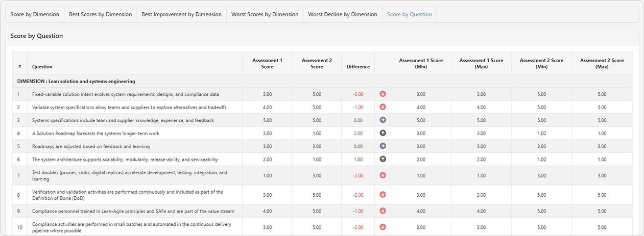Screen dimensions: 644x236
Task: Click Assessment 2 Score 1.00 in row 4
Action: (x=317, y=133)
